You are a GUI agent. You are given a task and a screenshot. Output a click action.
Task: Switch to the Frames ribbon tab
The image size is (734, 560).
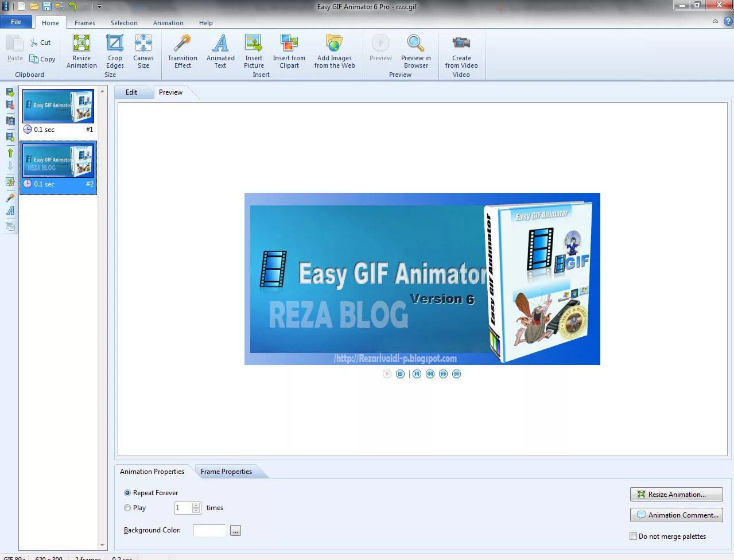(x=85, y=23)
